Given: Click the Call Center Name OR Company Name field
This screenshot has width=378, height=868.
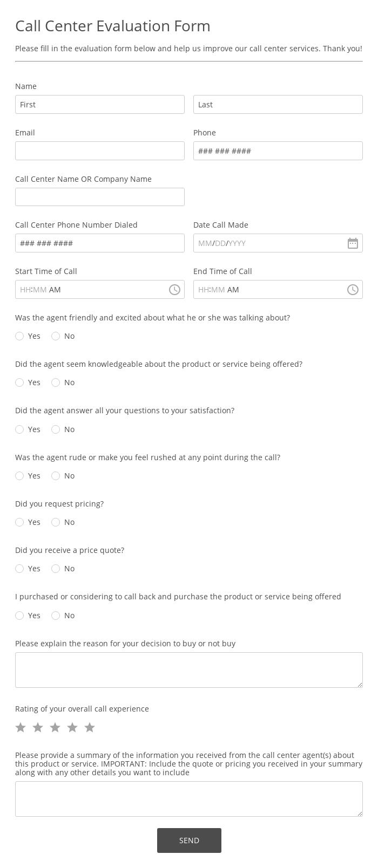Looking at the screenshot, I should pos(100,197).
